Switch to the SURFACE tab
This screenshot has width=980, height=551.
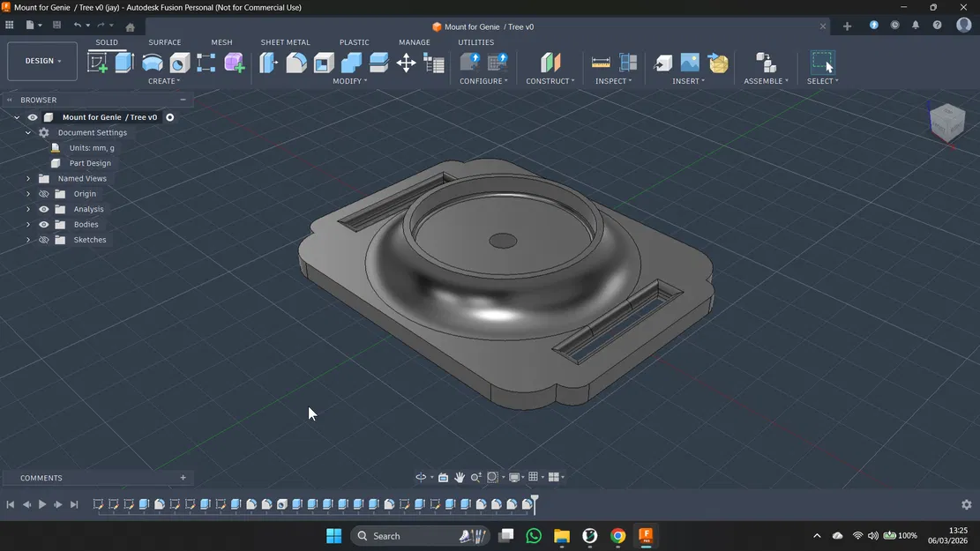tap(164, 42)
